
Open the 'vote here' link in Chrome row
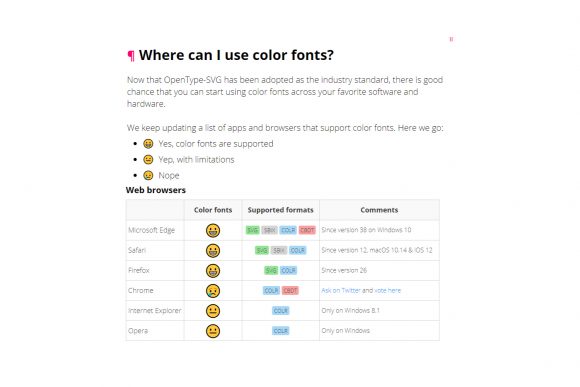point(388,290)
